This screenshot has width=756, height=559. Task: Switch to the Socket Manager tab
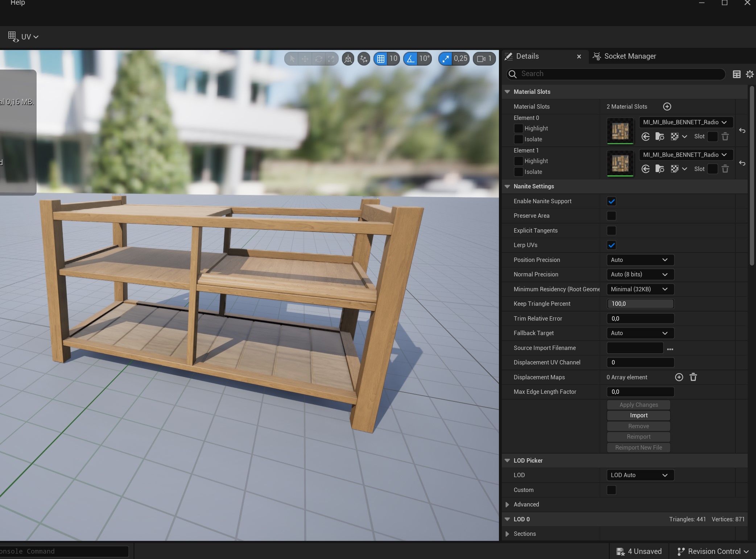coord(624,56)
